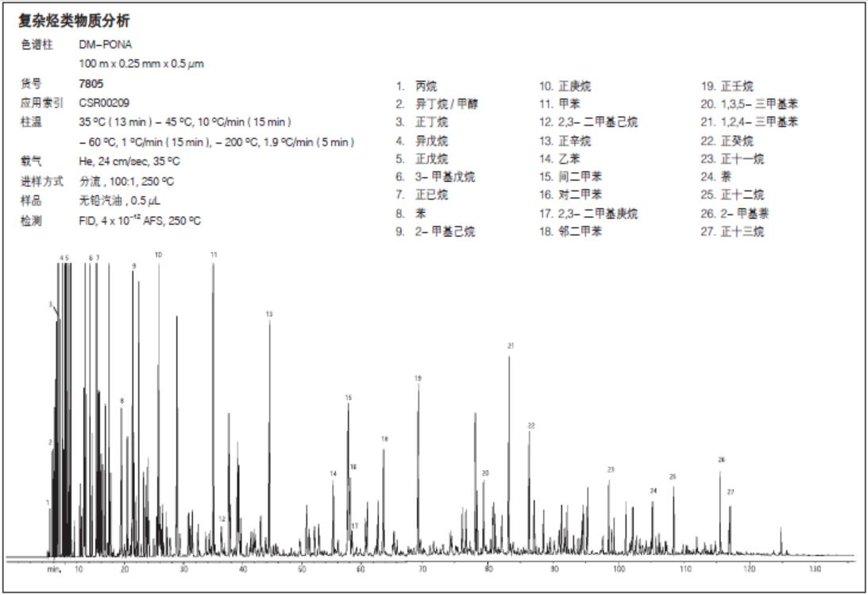
Task: Click legend entry 9. 2-甲基己烷
Action: pyautogui.click(x=435, y=231)
